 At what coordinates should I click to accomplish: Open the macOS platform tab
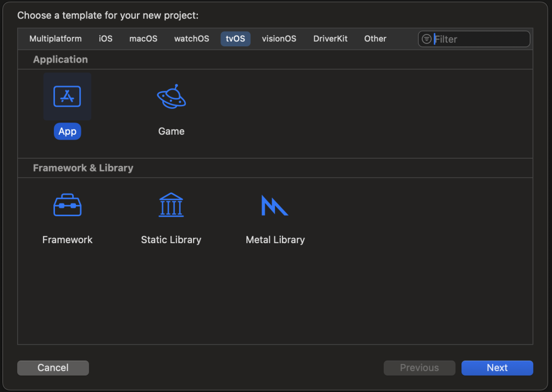143,39
